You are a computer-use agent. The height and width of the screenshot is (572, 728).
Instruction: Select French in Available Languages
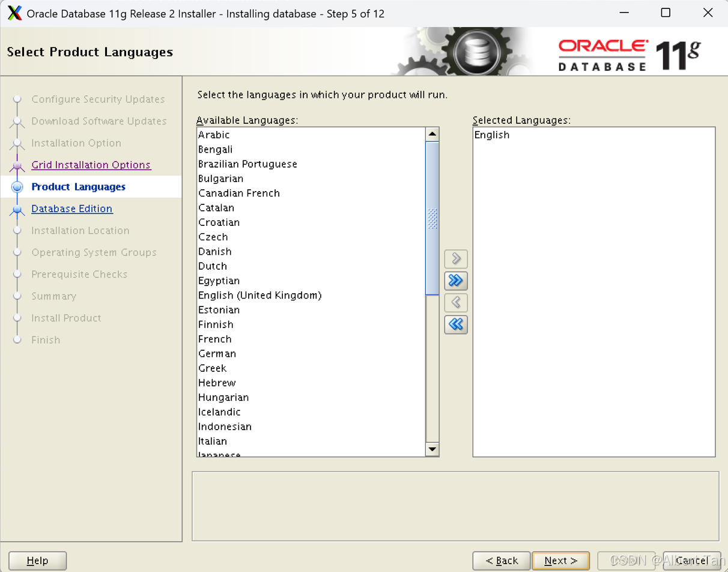pyautogui.click(x=311, y=339)
